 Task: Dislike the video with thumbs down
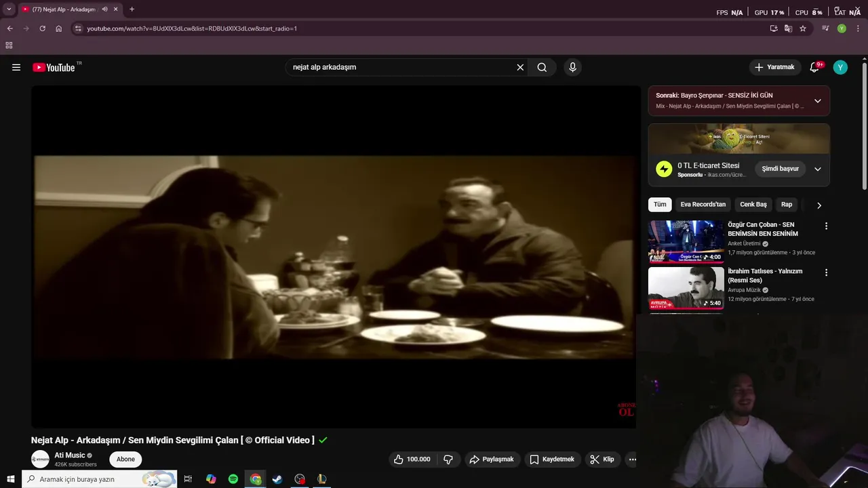[448, 459]
